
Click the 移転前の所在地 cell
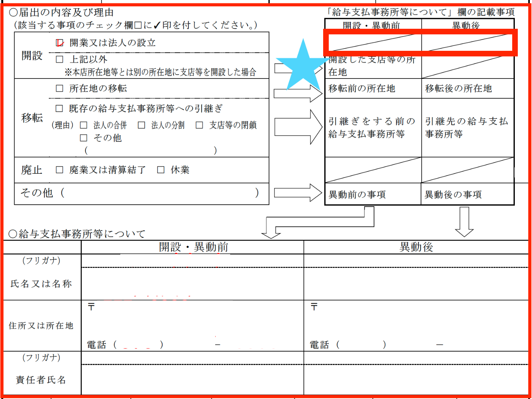pyautogui.click(x=373, y=89)
